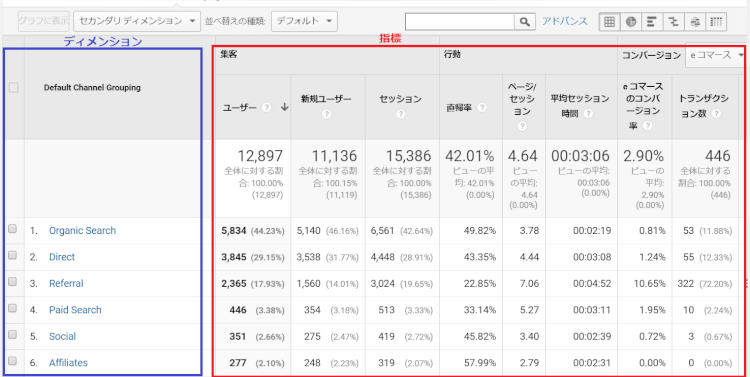Check the Social row checkbox
750x377 pixels.
[12, 334]
